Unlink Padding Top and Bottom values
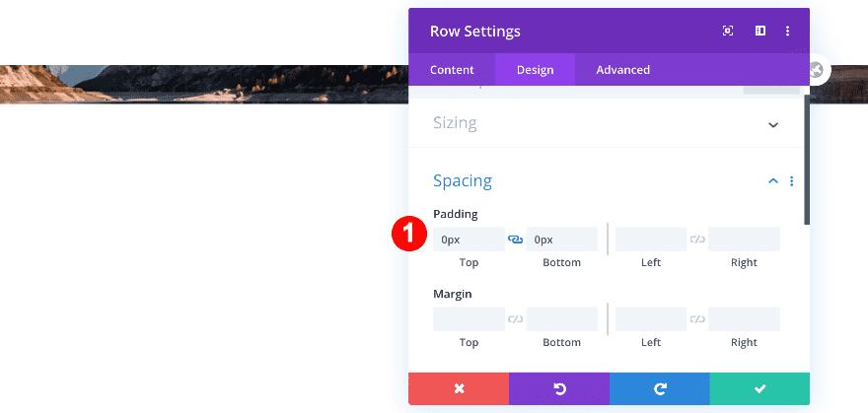 coord(515,240)
